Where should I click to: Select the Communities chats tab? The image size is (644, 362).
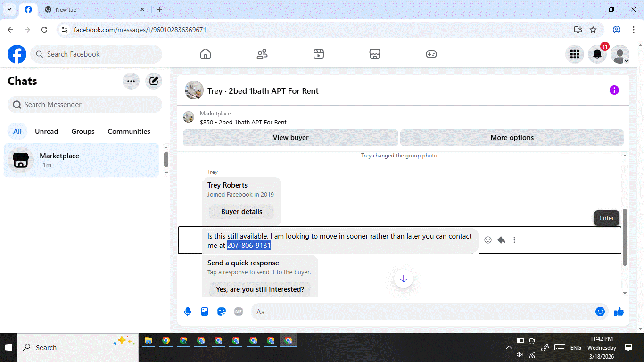pyautogui.click(x=129, y=132)
